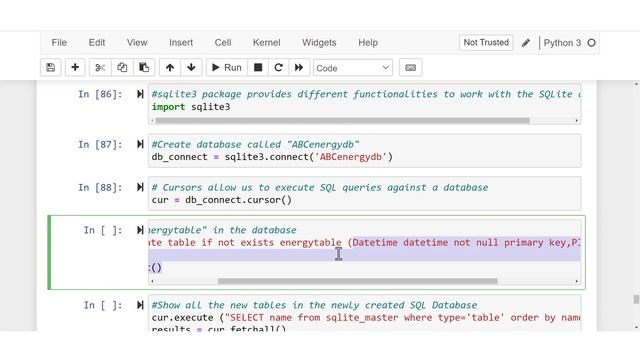Move selected cell up arrow
640x360 pixels.
170,67
